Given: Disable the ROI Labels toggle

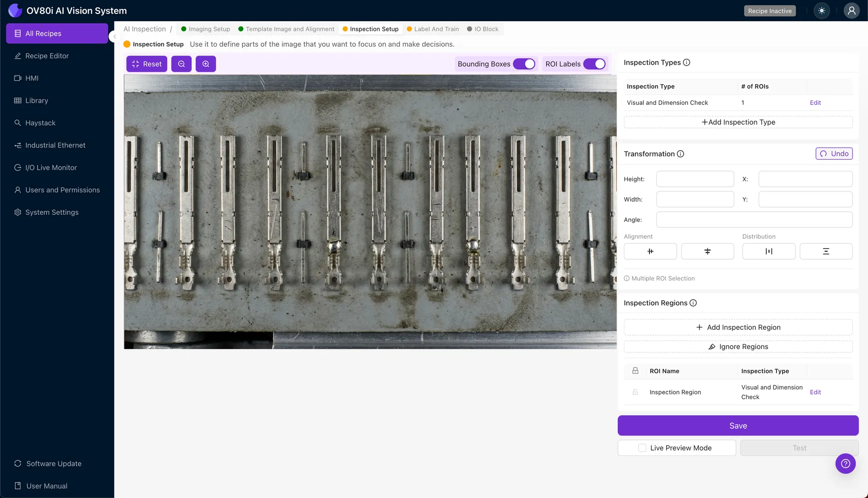Looking at the screenshot, I should [x=596, y=64].
